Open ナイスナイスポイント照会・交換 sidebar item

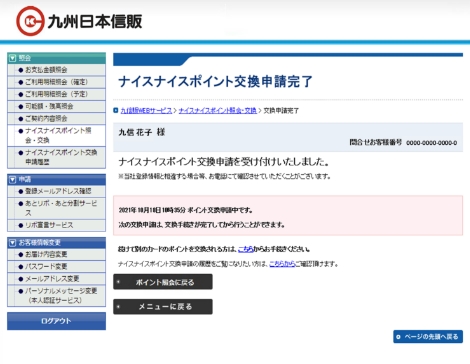coord(56,135)
